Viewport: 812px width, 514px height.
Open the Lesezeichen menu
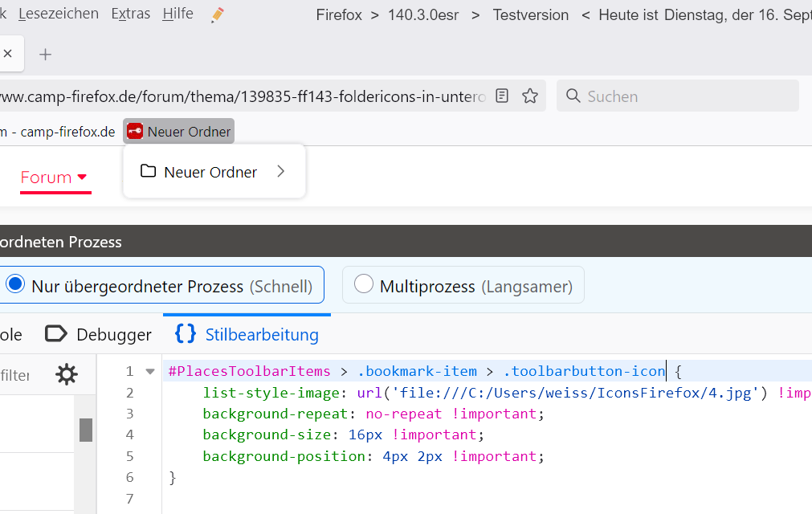pos(59,14)
